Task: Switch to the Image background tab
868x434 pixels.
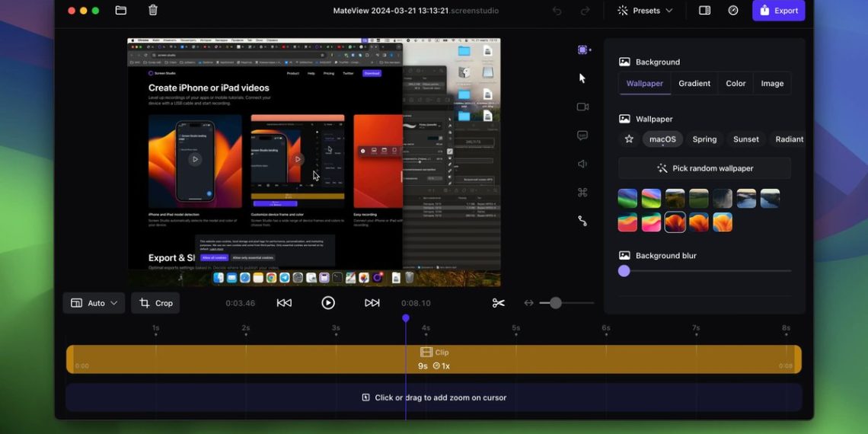Action: [772, 84]
